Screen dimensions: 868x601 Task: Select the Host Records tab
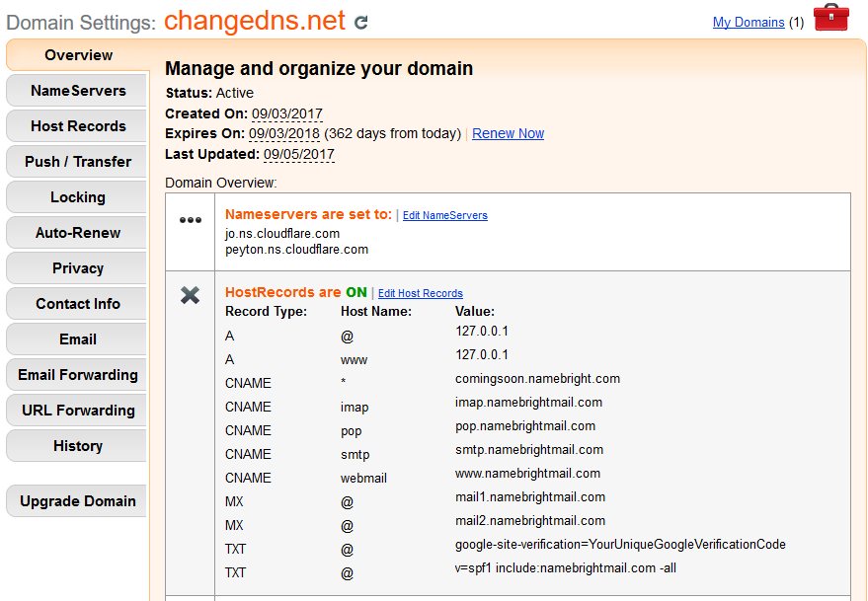point(78,126)
